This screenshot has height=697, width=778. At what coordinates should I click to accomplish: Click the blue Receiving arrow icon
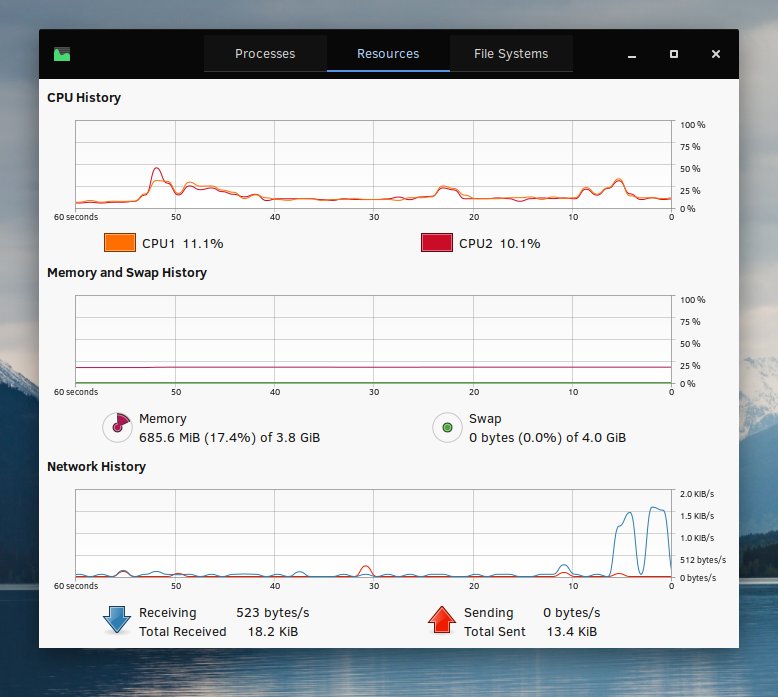click(x=117, y=620)
